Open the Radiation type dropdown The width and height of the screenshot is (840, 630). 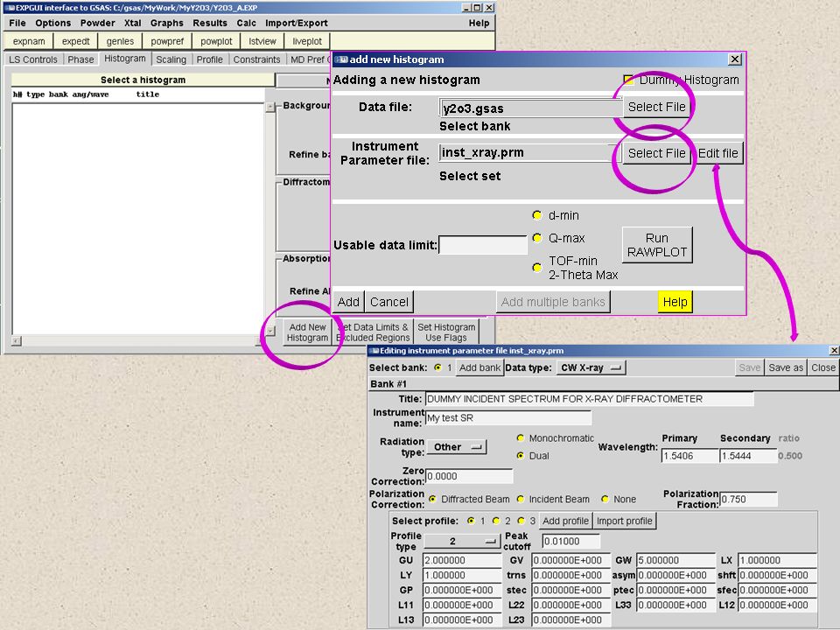[457, 447]
